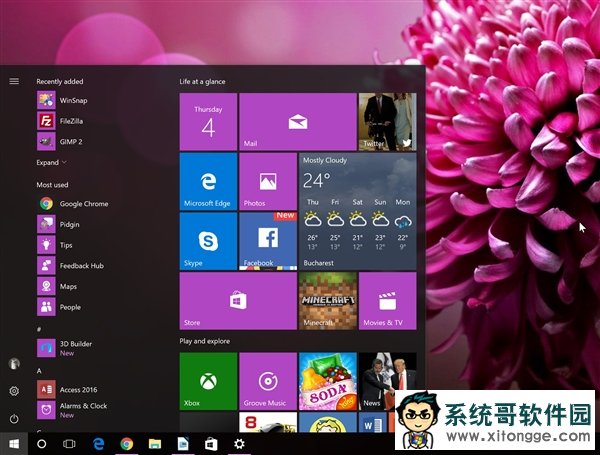Open Google Chrome from Most used

tap(73, 204)
